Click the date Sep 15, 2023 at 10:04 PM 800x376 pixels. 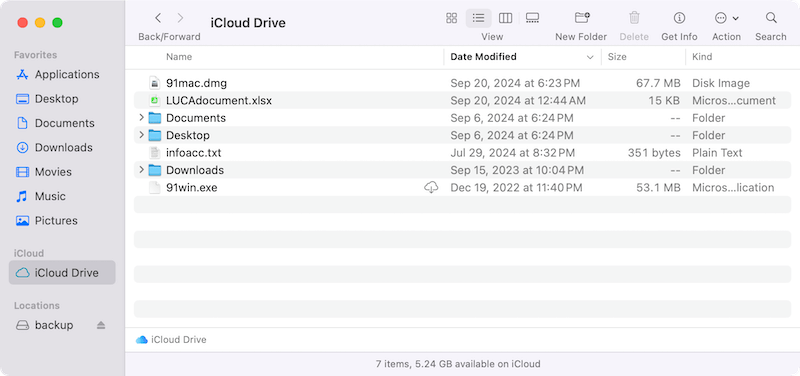[x=517, y=170]
